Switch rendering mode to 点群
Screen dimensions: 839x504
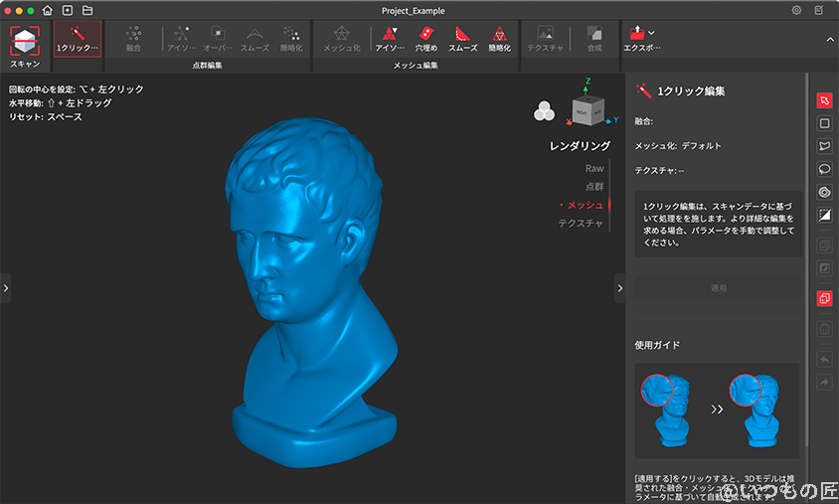[593, 186]
